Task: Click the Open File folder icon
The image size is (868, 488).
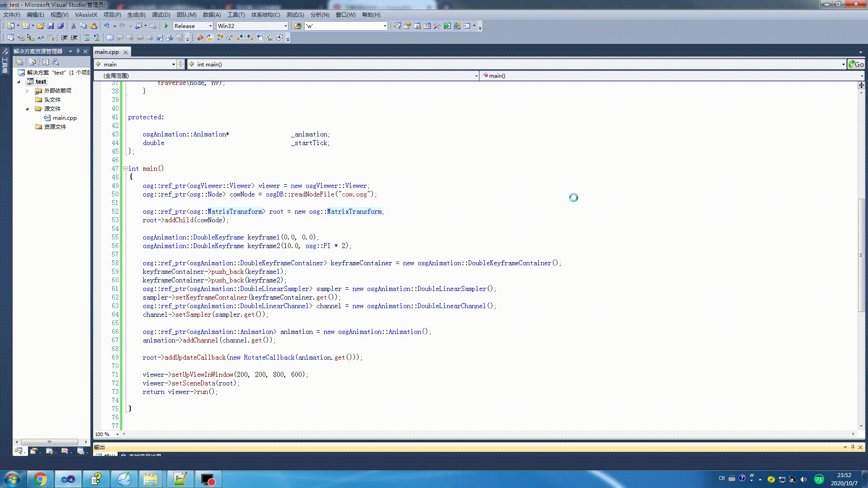Action: tap(41, 26)
